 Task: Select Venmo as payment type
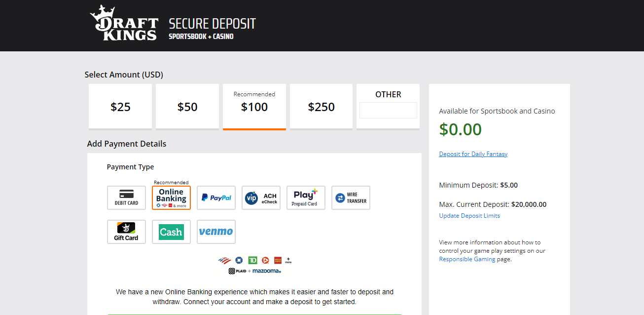pyautogui.click(x=216, y=232)
